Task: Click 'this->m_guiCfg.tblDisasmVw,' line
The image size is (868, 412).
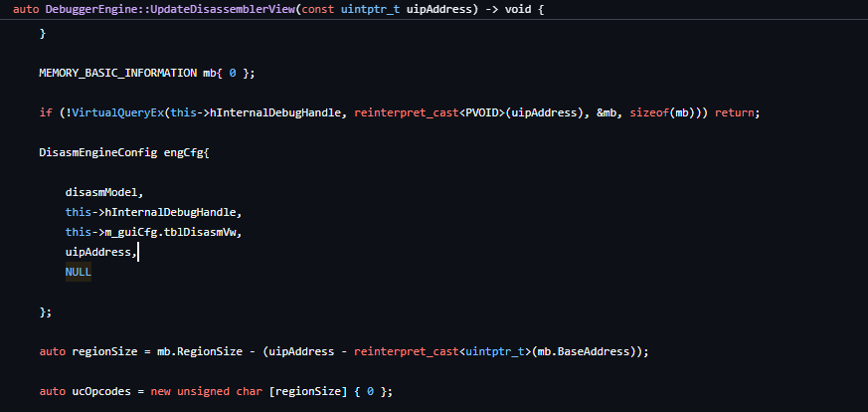Action: tap(154, 233)
